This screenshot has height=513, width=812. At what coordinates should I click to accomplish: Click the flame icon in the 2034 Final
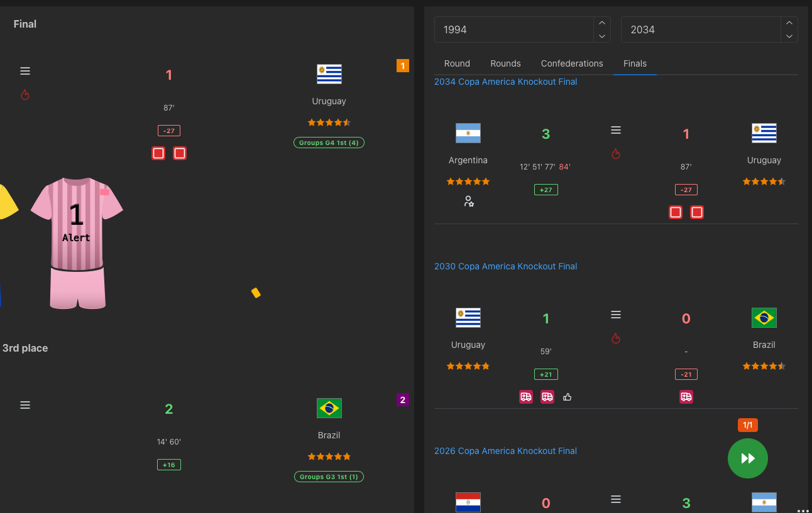616,153
